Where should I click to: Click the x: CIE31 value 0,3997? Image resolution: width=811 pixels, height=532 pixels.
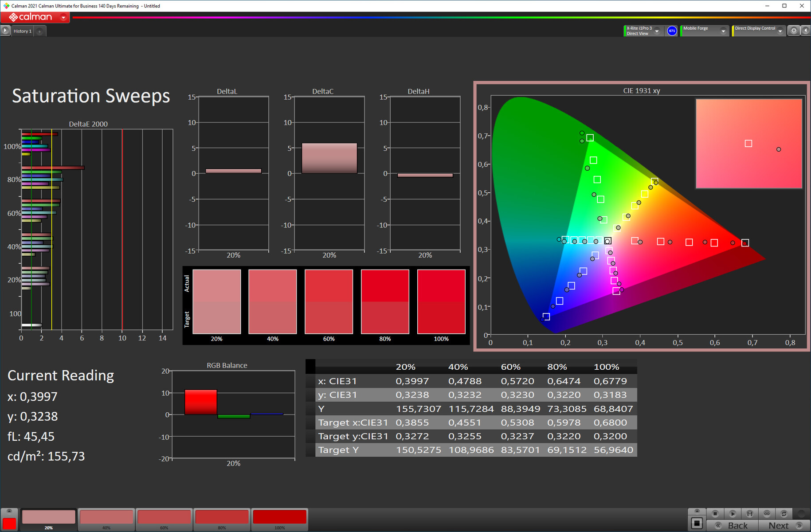click(x=412, y=381)
